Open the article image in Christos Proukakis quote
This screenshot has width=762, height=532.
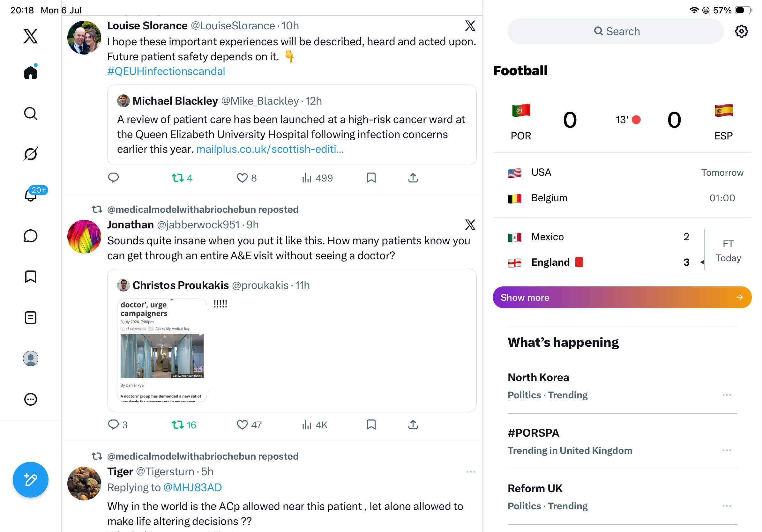[x=162, y=350]
